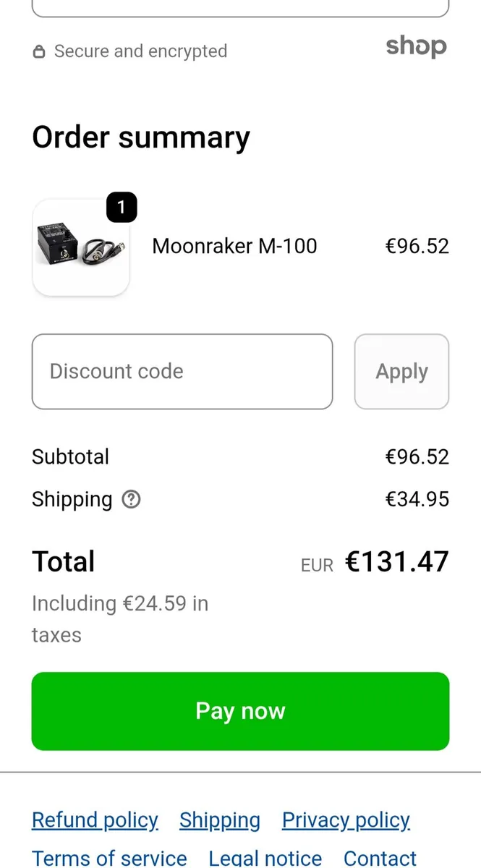Open the Moonraker M-100 product thumbnail
The width and height of the screenshot is (481, 868).
80,248
